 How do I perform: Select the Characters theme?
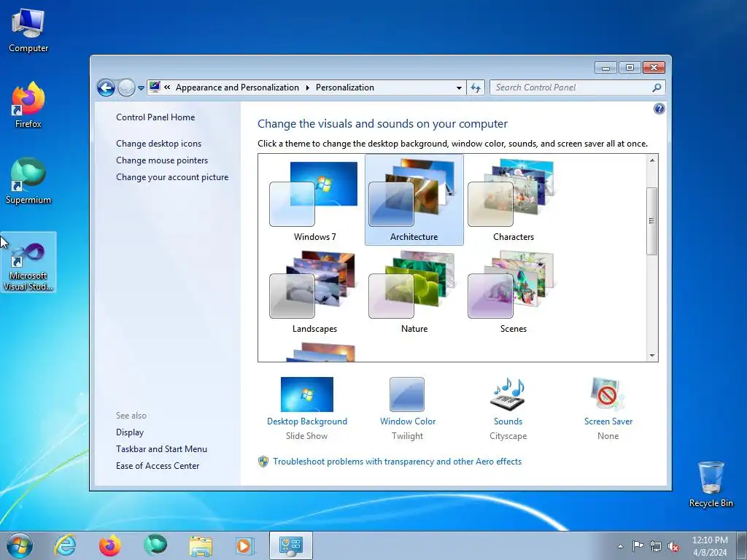coord(513,200)
